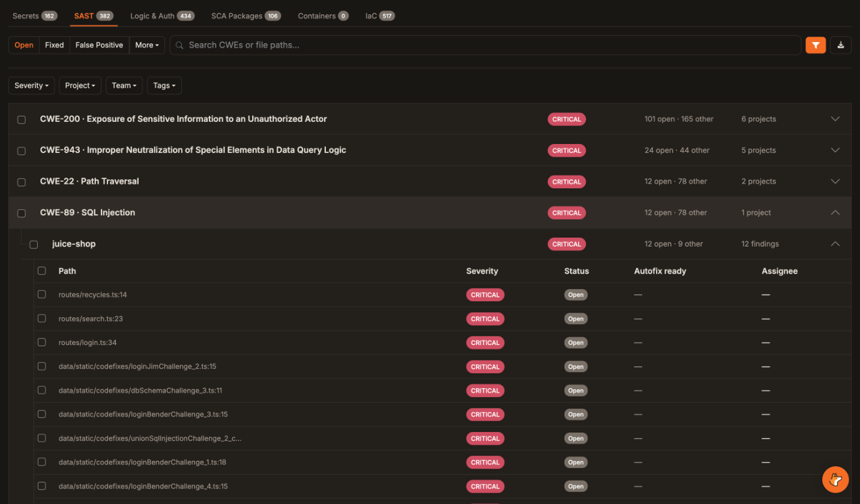Click the Autofix ready column header

(x=660, y=271)
